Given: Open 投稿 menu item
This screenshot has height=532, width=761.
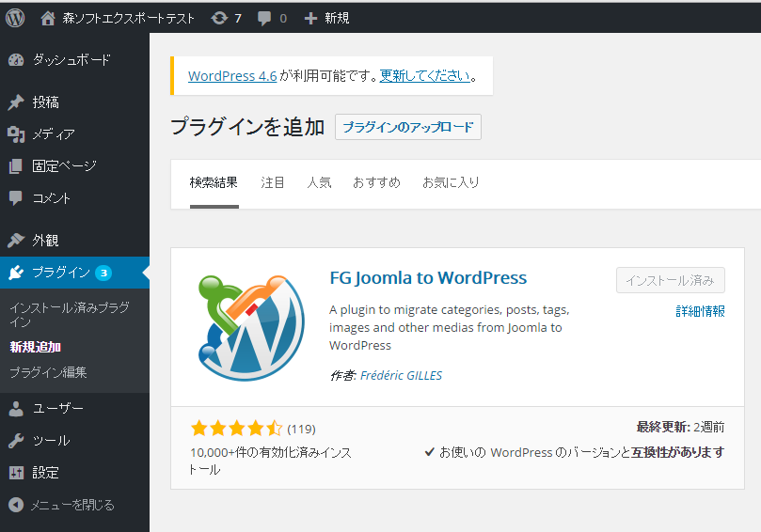Looking at the screenshot, I should pyautogui.click(x=45, y=102).
